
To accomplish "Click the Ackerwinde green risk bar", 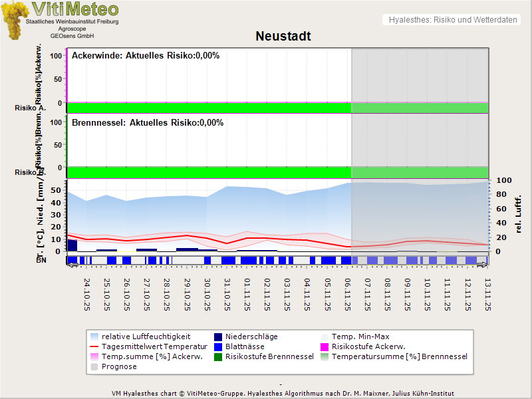I will tap(209, 108).
